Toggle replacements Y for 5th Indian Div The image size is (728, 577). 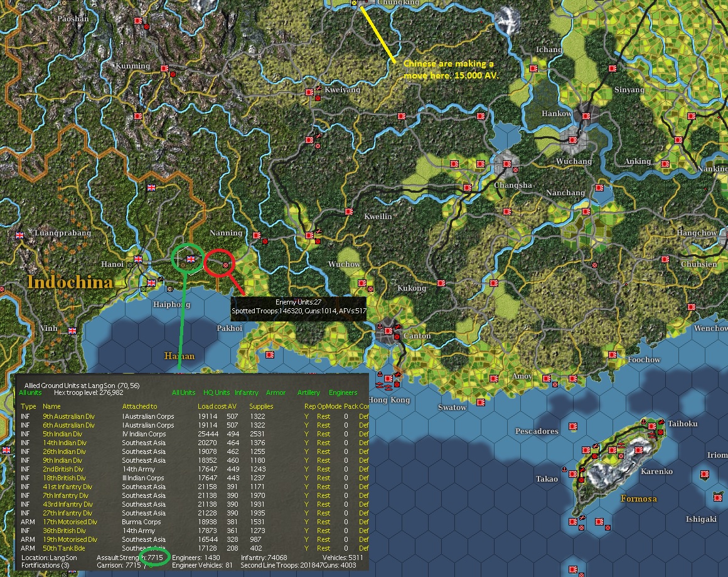(306, 434)
